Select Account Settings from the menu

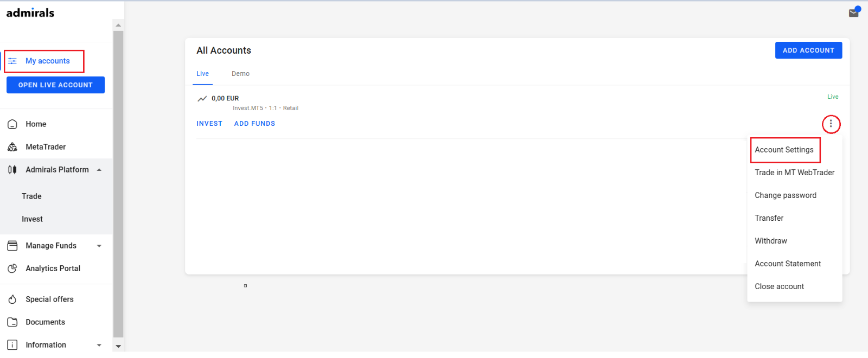784,150
